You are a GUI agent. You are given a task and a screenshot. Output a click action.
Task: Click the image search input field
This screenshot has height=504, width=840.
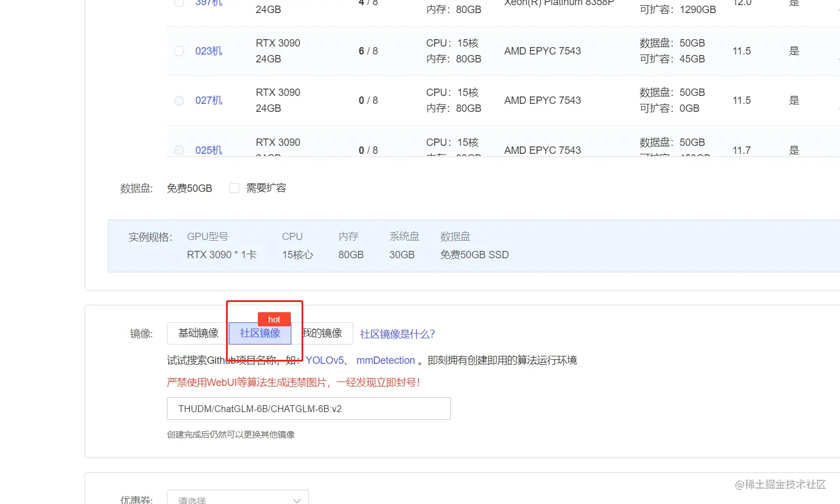pos(308,409)
